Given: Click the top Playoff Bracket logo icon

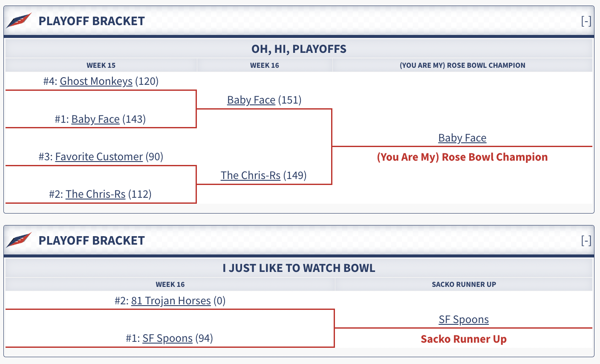Looking at the screenshot, I should click(19, 20).
